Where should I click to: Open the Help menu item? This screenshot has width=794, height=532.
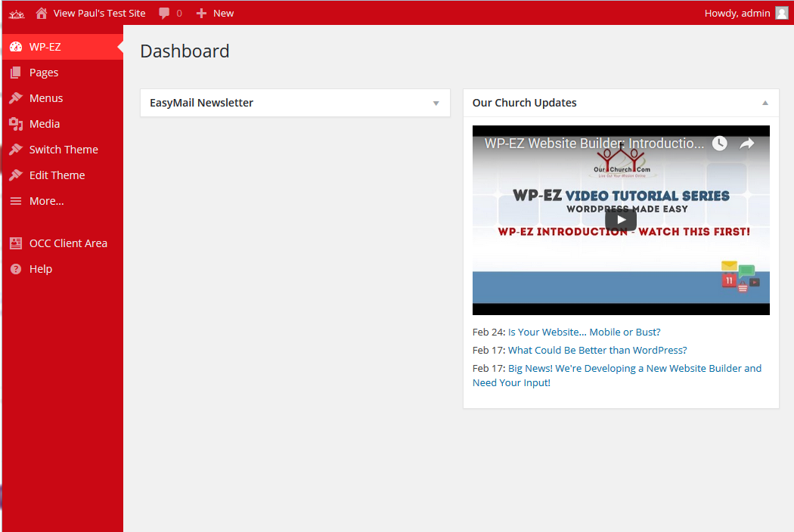click(x=62, y=269)
